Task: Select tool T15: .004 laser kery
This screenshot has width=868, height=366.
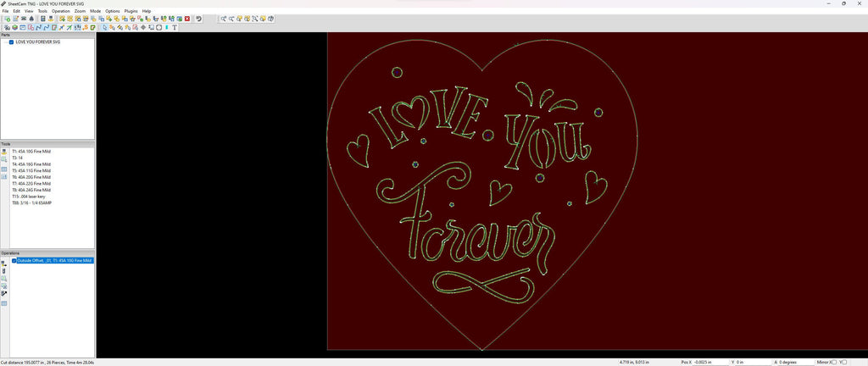Action: tap(28, 197)
